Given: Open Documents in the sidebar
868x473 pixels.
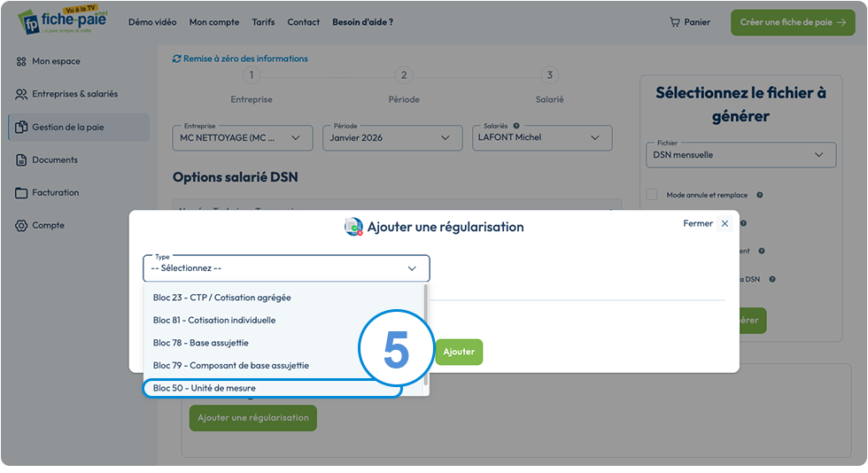Looking at the screenshot, I should tap(55, 160).
